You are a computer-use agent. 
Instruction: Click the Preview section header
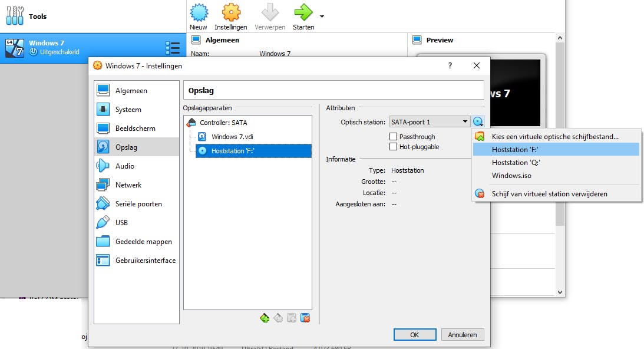440,40
